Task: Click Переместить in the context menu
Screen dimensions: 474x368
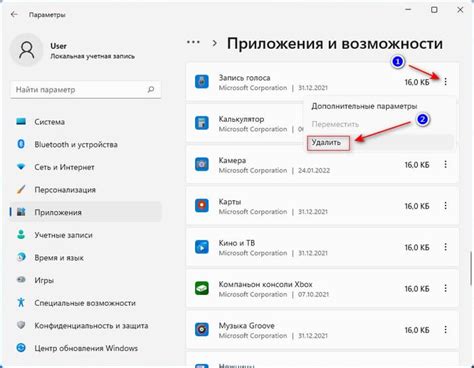Action: [x=335, y=124]
